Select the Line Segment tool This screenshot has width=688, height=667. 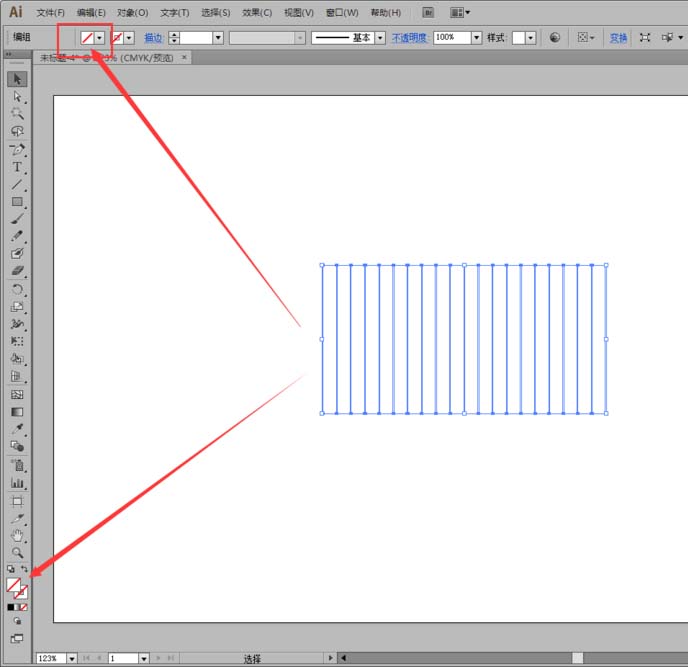click(x=17, y=184)
